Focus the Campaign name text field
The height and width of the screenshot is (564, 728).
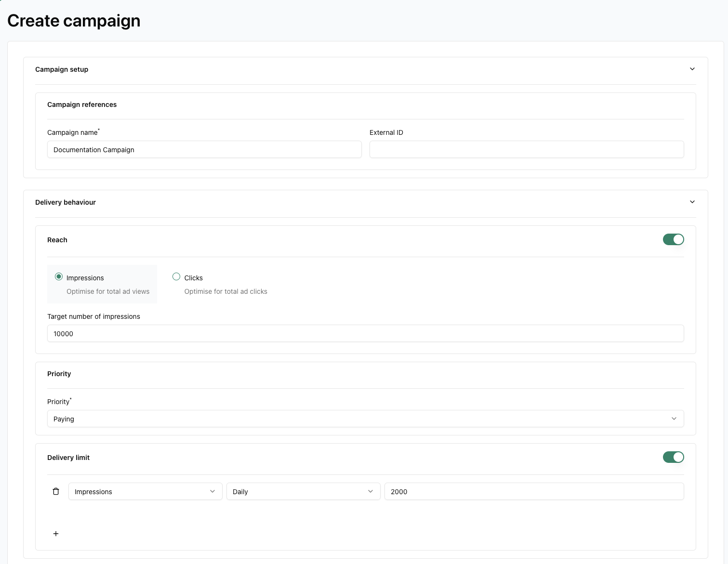click(204, 149)
